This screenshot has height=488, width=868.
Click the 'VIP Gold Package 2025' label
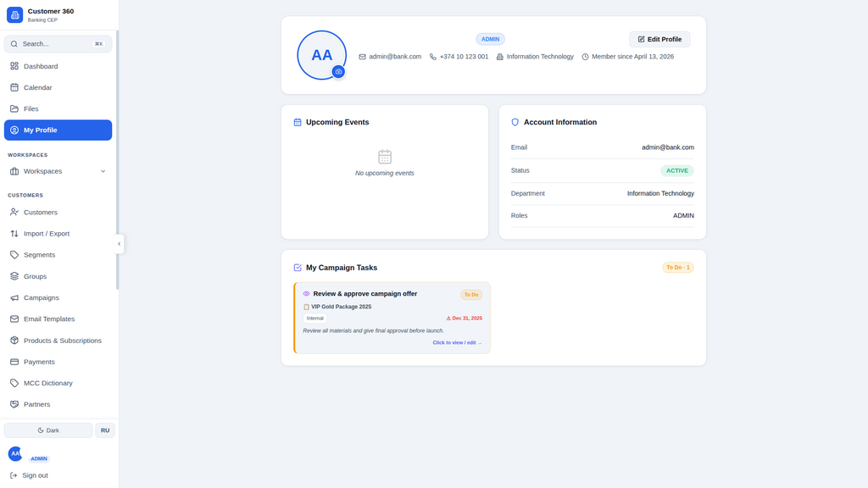click(341, 307)
